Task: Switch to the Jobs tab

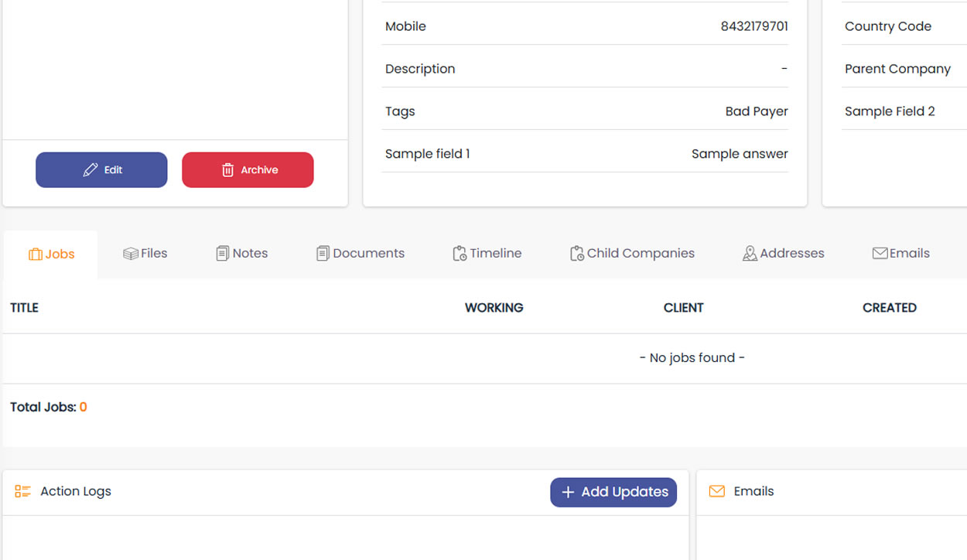Action: pyautogui.click(x=51, y=254)
